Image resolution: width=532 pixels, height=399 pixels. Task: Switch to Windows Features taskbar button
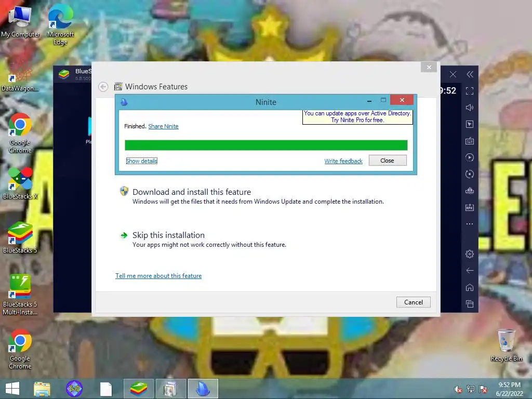[170, 389]
